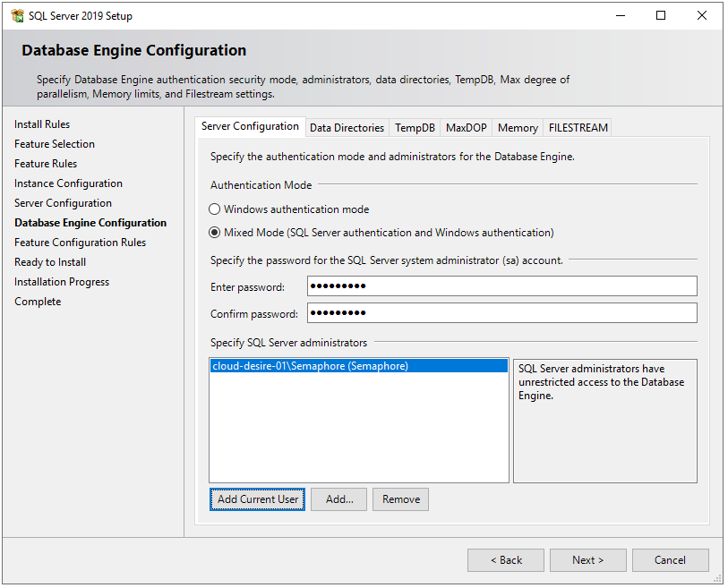Open the TempDB tab
728x588 pixels.
point(414,127)
